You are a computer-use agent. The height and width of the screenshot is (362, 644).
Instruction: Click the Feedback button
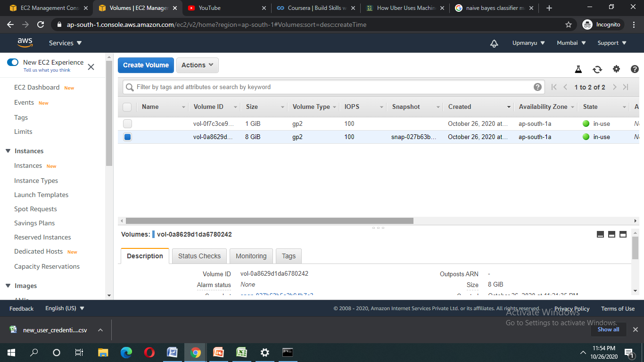tap(21, 309)
